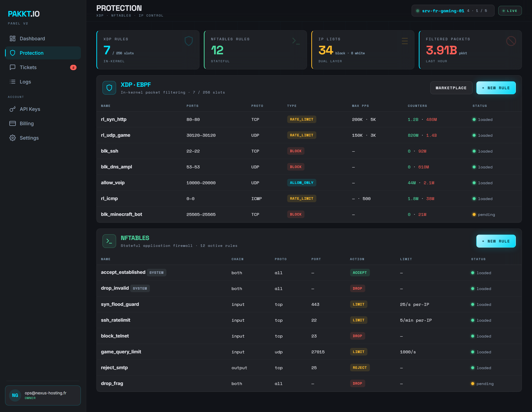Screen dimensions: 532x412
Task: Open the Billing page
Action: click(43, 123)
